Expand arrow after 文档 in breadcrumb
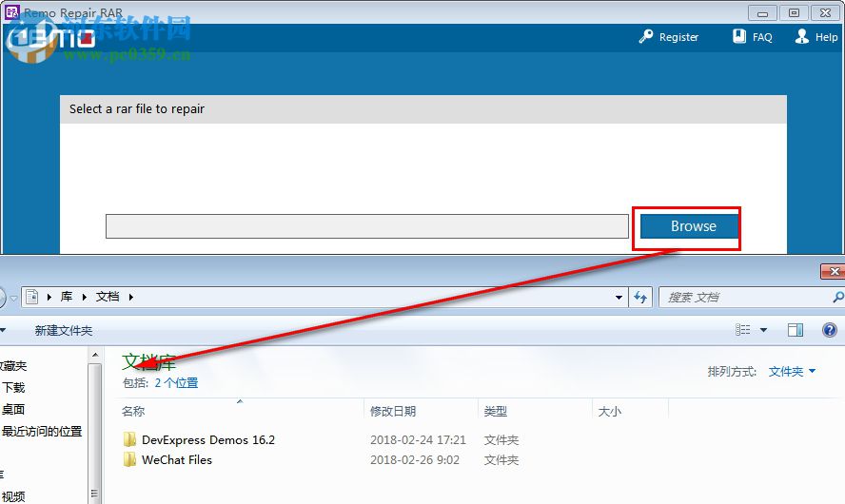The width and height of the screenshot is (845, 504). 131,297
